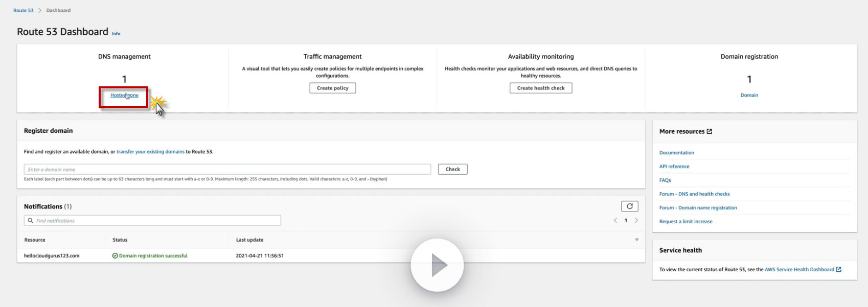868x307 pixels.
Task: Focus the Enter a domain name field
Action: [227, 170]
